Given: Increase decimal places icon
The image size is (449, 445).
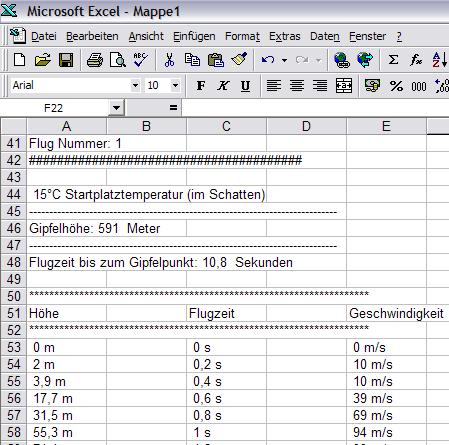Looking at the screenshot, I should click(x=442, y=86).
